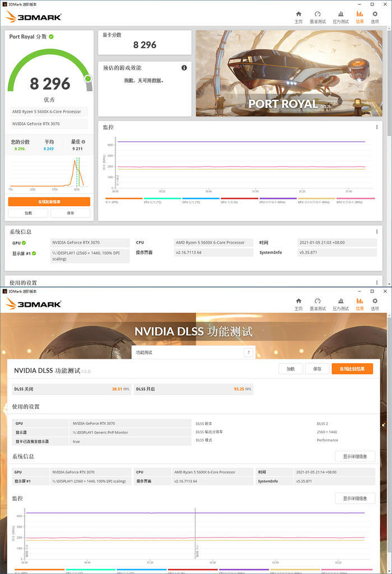Open 选项 gear in the DLSS test window
The height and width of the screenshot is (574, 392).
click(375, 304)
